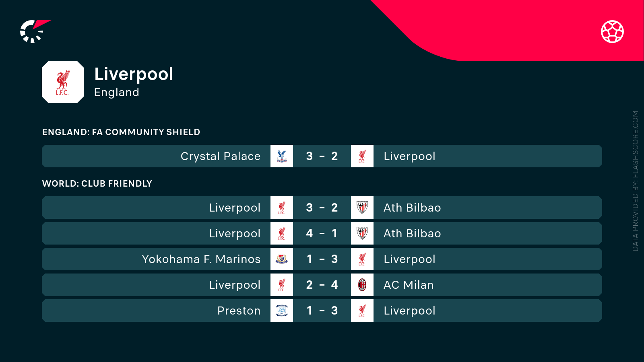Click the Crystal Palace club crest
644x362 pixels.
point(282,156)
